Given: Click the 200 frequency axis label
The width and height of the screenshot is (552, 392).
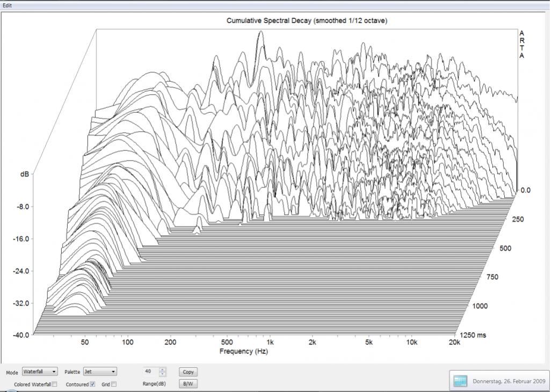Looking at the screenshot, I should point(170,343).
